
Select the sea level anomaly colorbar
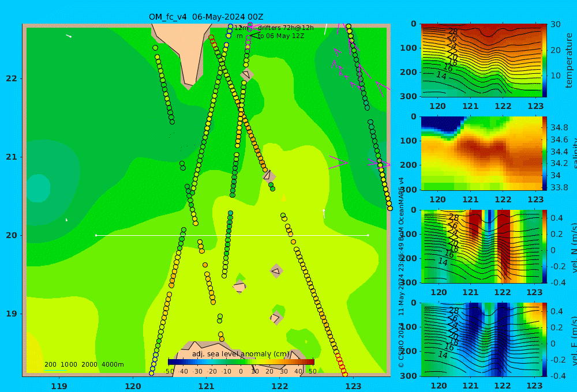(x=241, y=362)
